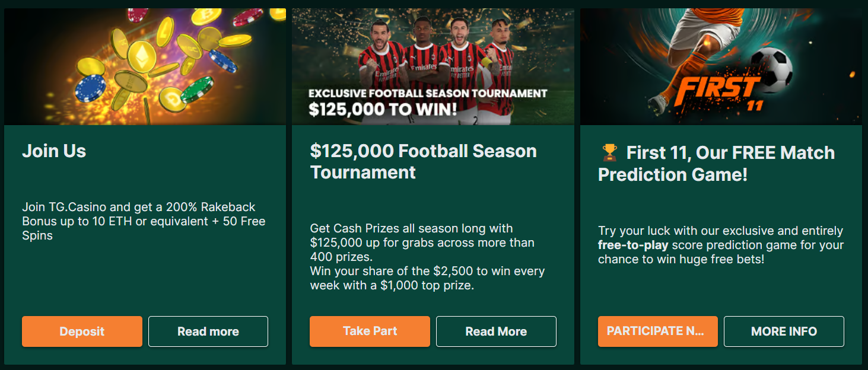Viewport: 868px width, 370px height.
Task: Click the '$125,000 TO WIN!' banner text
Action: 382,109
